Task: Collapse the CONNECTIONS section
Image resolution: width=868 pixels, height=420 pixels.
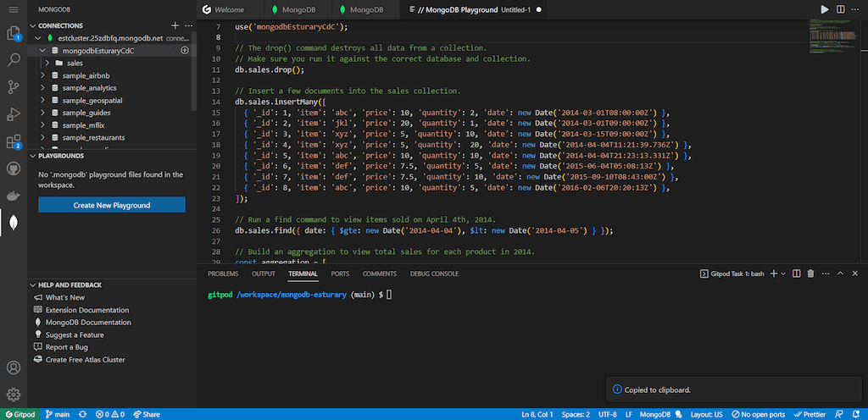Action: 33,25
